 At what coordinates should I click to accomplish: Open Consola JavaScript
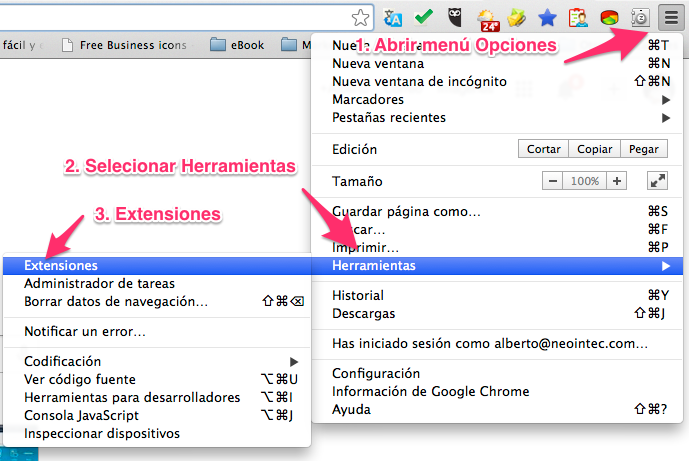157,415
